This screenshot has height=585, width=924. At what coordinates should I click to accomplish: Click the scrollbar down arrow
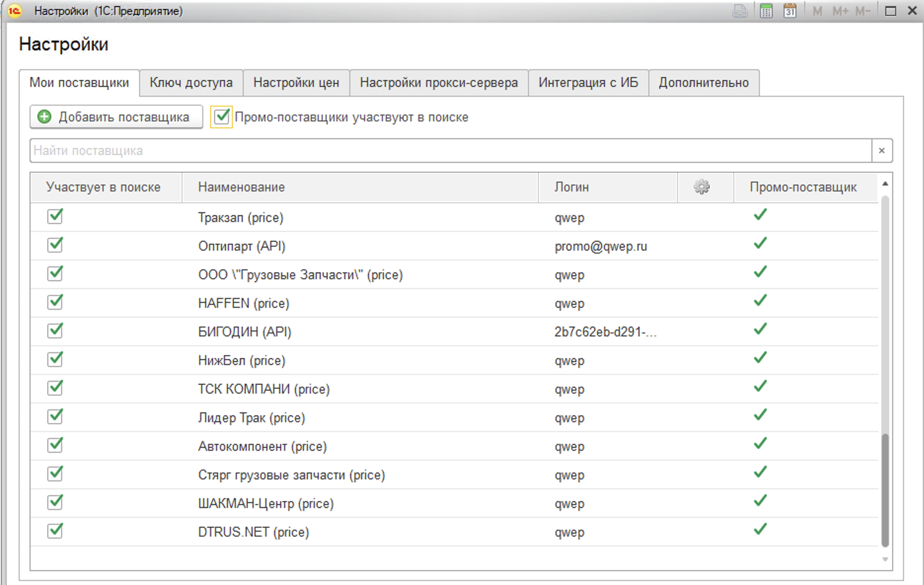[x=885, y=559]
